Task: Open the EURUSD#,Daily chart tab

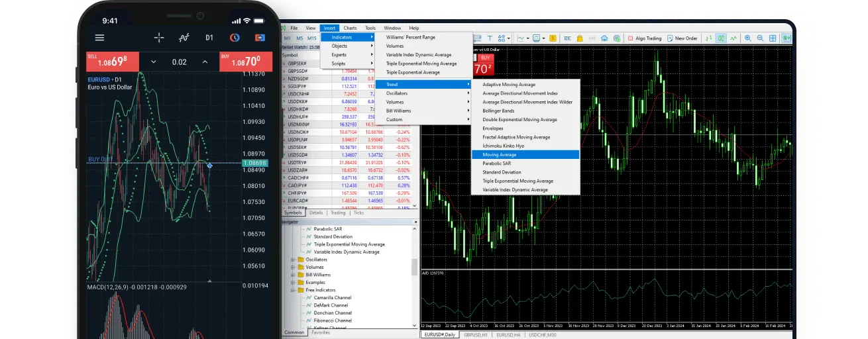Action: tap(439, 334)
